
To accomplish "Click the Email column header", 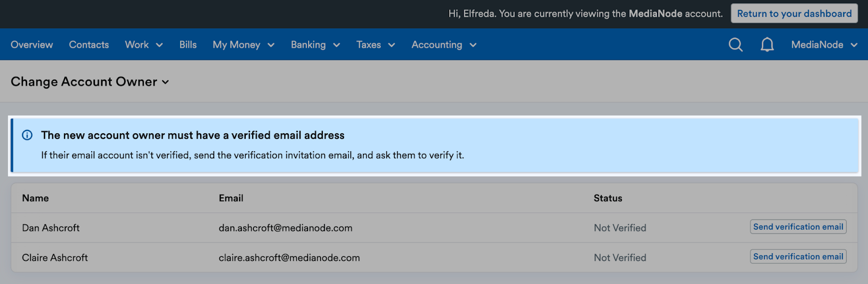I will (231, 198).
